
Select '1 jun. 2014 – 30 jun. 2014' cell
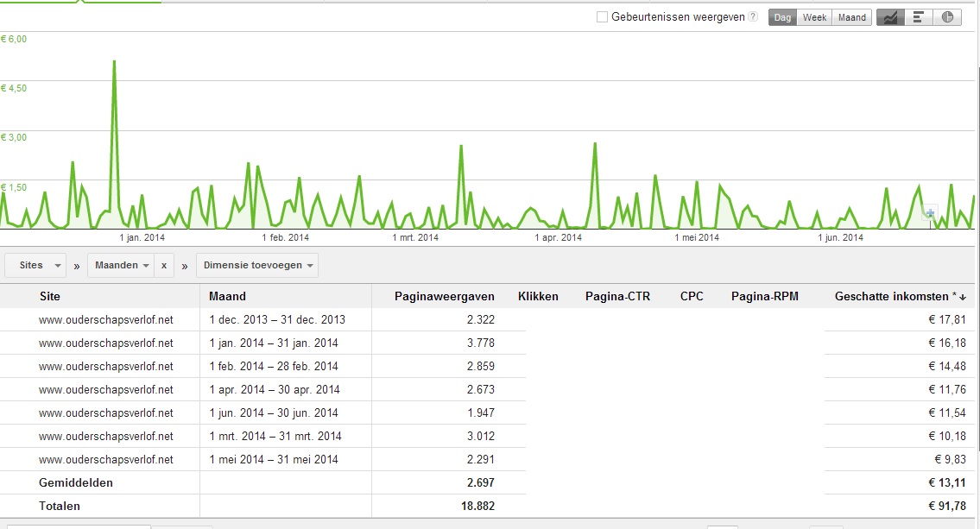point(274,412)
